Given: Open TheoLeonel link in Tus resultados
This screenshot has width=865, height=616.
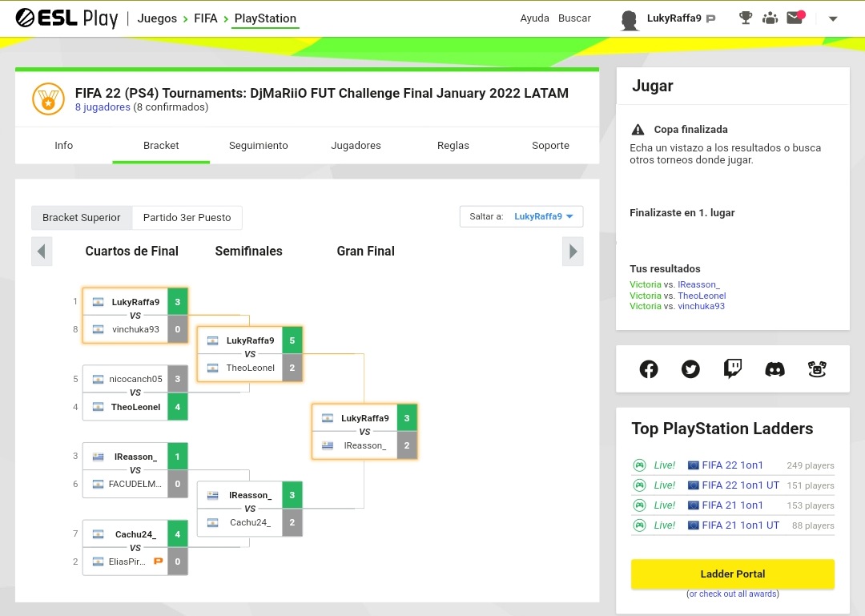Looking at the screenshot, I should pyautogui.click(x=702, y=296).
